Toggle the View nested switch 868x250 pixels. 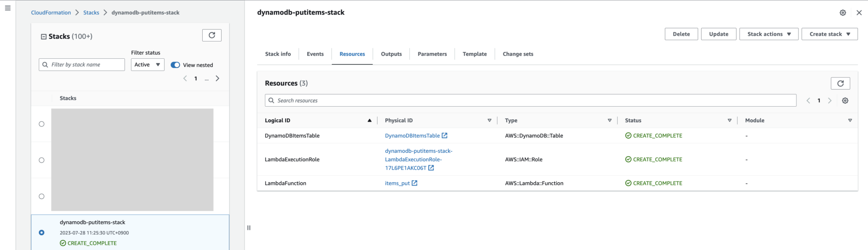pos(175,65)
